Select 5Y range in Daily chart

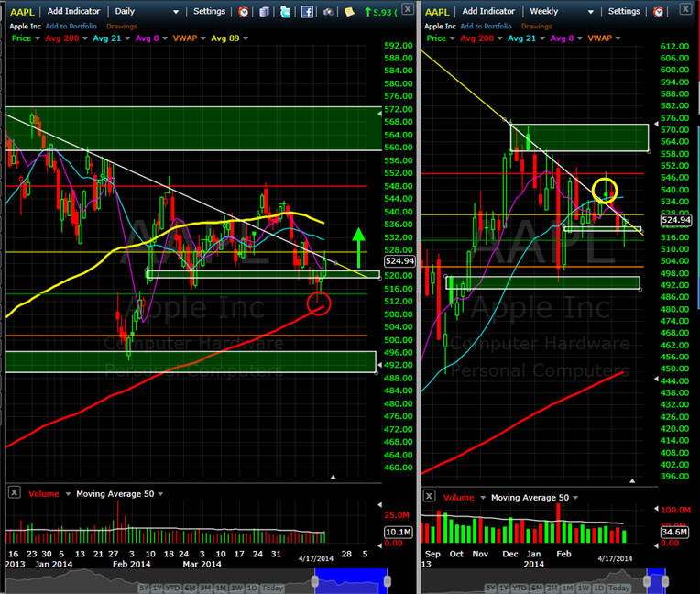click(144, 588)
